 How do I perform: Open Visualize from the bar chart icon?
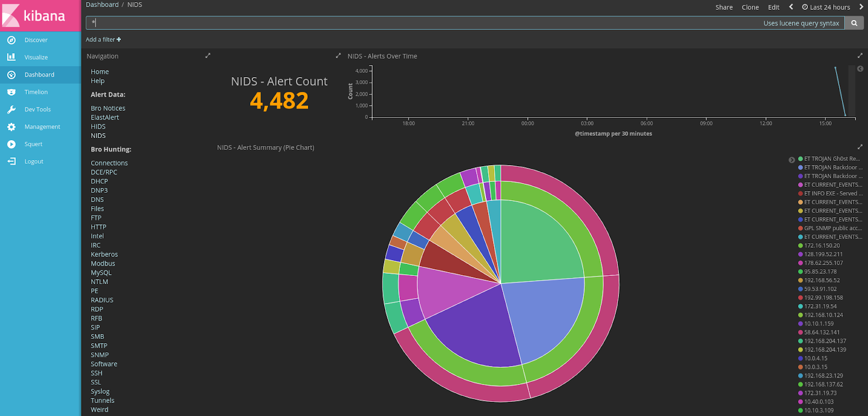pos(11,57)
